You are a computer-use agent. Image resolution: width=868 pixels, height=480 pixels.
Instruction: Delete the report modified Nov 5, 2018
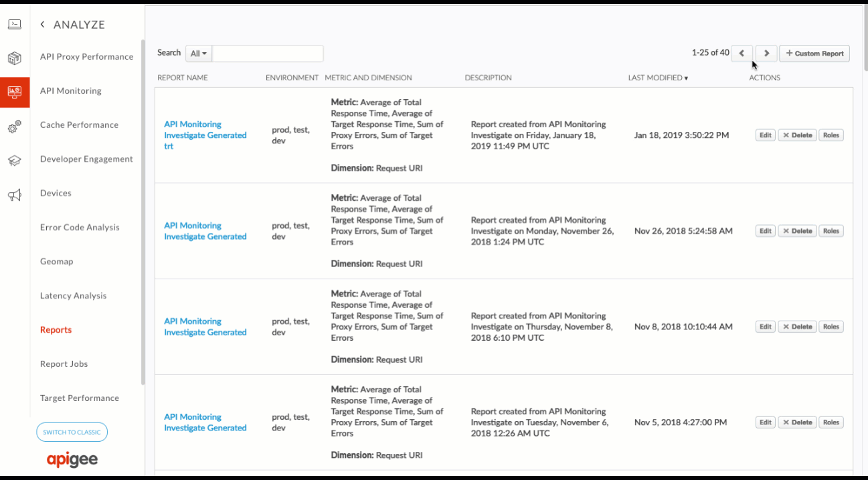(x=797, y=422)
